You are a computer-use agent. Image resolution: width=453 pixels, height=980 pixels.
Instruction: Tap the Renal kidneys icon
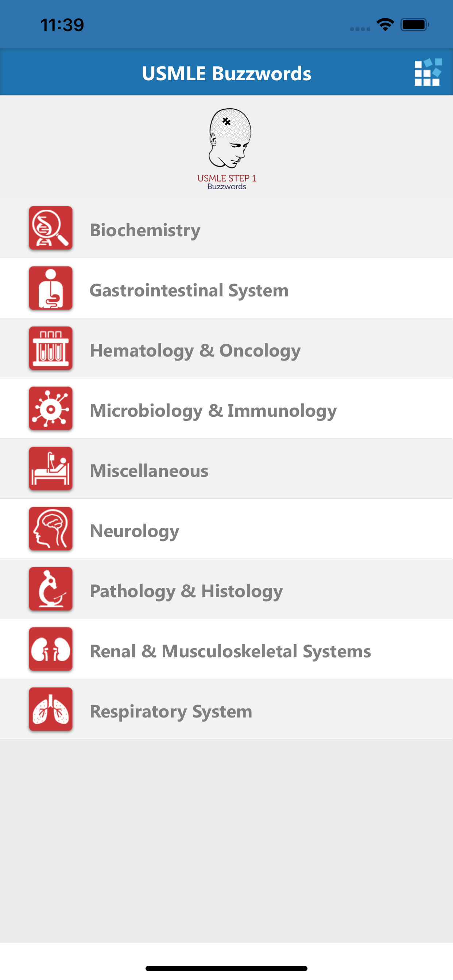click(x=51, y=649)
